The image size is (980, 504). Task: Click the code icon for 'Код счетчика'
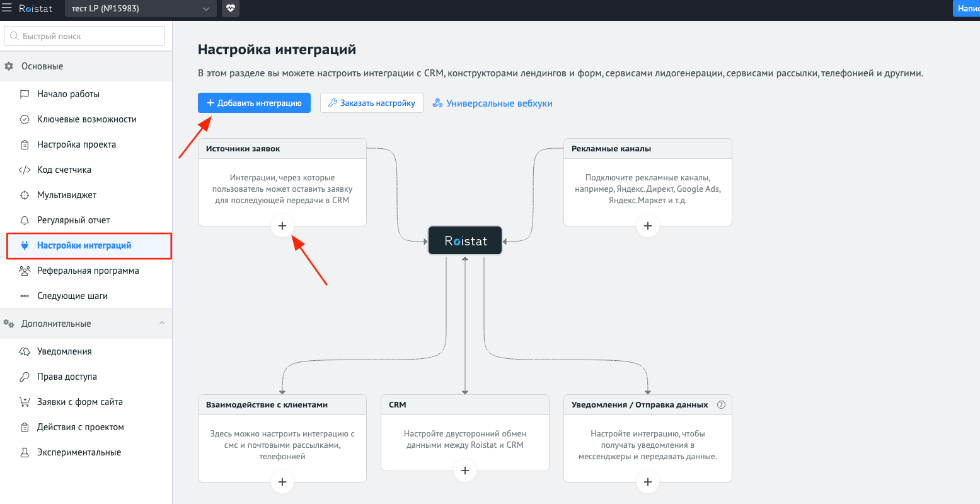[25, 170]
